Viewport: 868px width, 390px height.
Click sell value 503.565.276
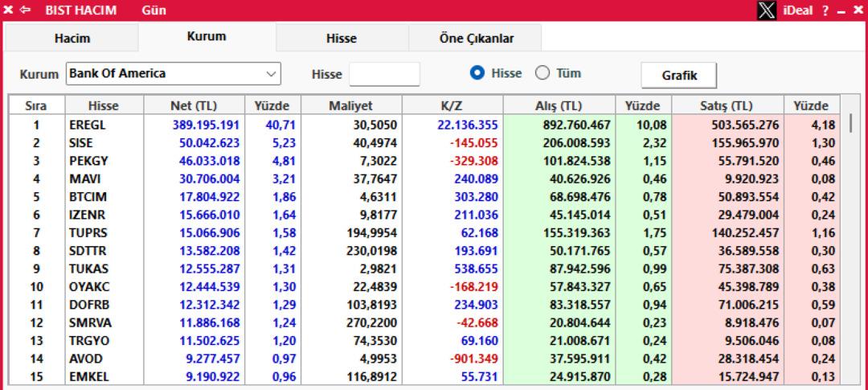745,125
